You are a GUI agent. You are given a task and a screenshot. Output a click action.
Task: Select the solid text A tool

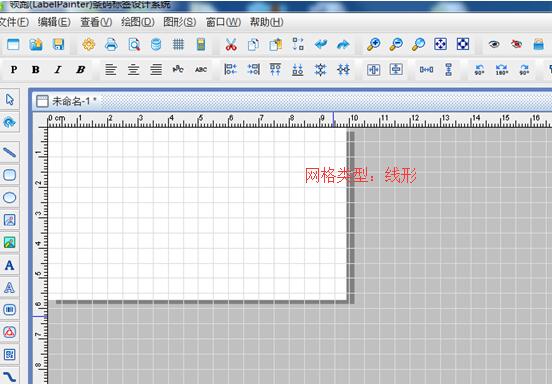click(10, 265)
